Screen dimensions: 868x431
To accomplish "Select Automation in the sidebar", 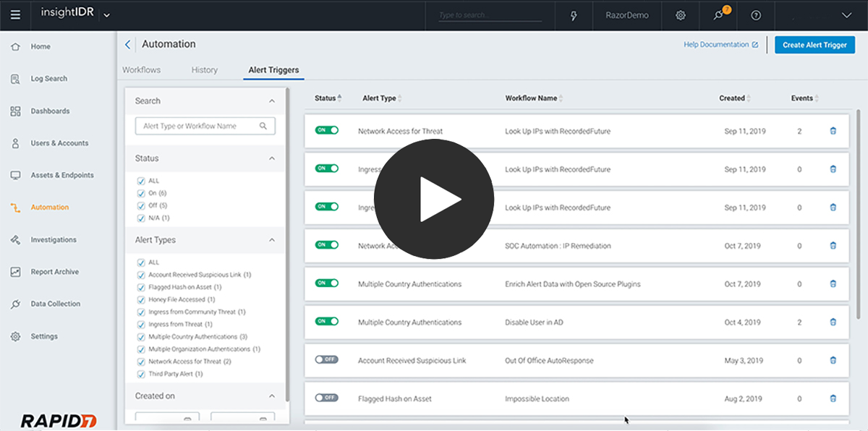I will pyautogui.click(x=49, y=208).
